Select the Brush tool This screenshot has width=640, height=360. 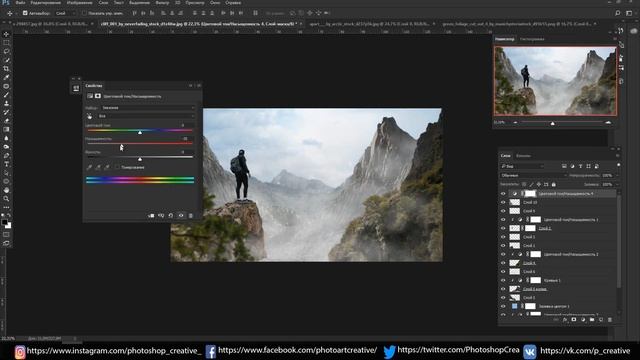click(x=6, y=95)
